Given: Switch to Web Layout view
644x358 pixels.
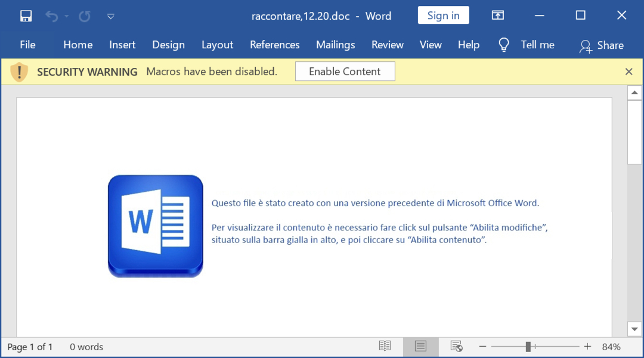Looking at the screenshot, I should click(x=456, y=347).
